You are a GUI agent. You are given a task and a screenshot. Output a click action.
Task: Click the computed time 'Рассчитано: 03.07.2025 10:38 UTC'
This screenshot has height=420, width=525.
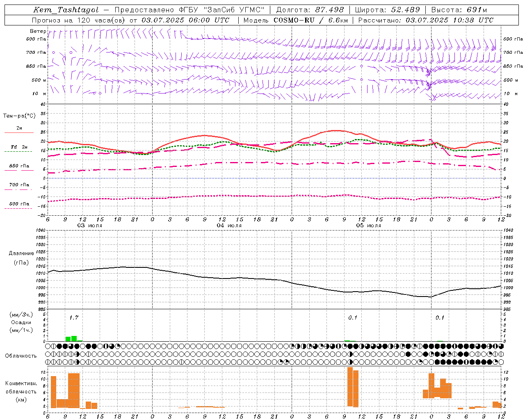tap(426, 20)
